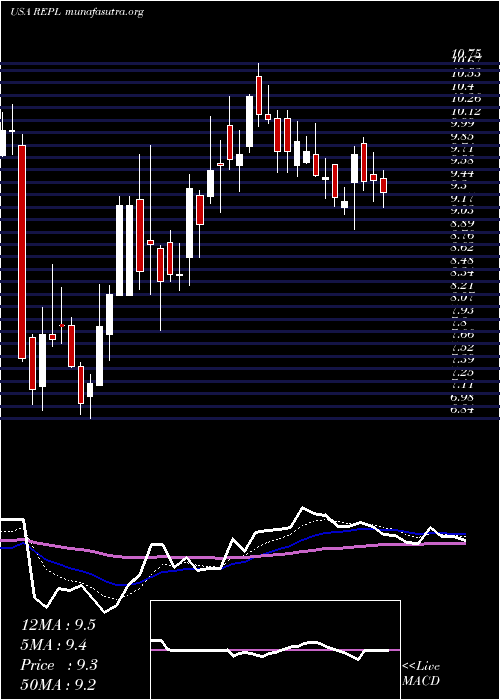Click the '50MA : 9.2' readout

58,685
